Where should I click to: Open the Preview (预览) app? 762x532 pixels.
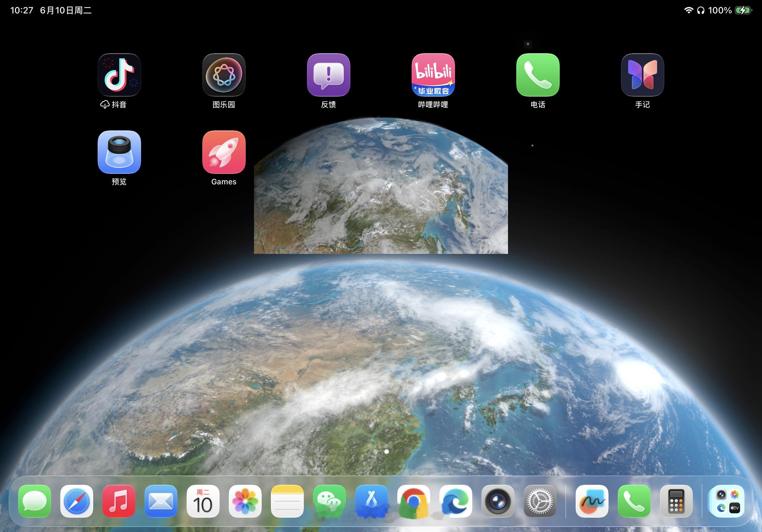point(119,152)
